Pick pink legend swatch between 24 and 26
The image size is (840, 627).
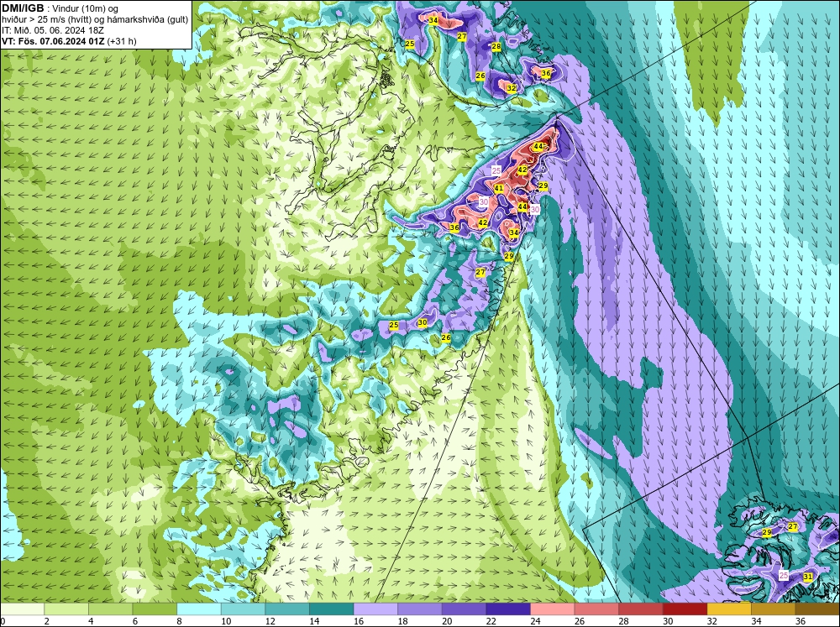point(553,609)
